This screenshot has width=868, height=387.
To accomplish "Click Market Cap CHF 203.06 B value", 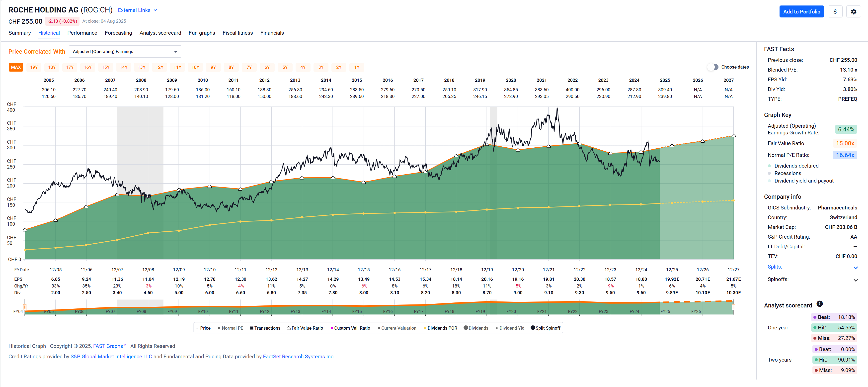I will click(x=841, y=227).
